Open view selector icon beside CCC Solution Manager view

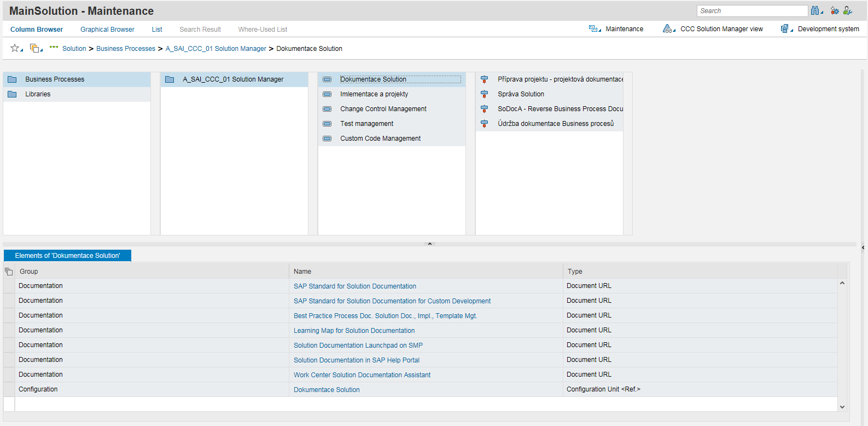pyautogui.click(x=669, y=28)
